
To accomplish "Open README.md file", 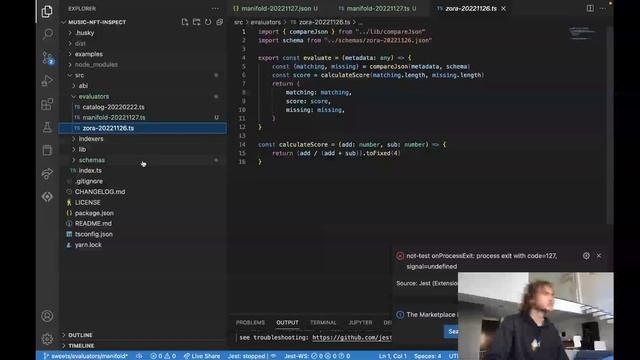I will point(93,224).
